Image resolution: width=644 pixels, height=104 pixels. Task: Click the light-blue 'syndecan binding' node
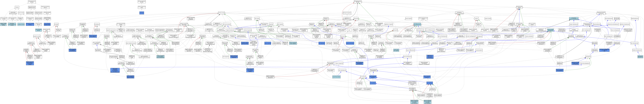pos(21,24)
